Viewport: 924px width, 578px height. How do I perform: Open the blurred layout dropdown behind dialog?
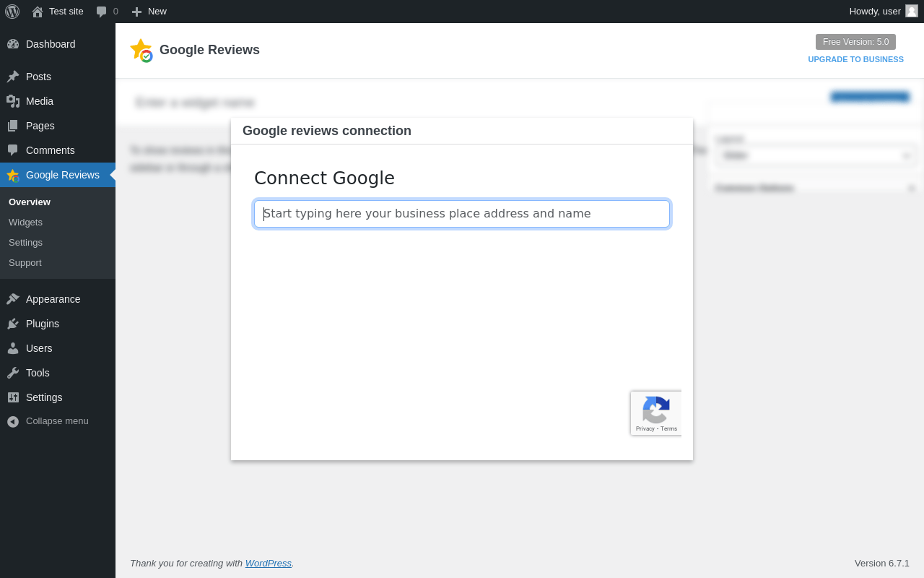pyautogui.click(x=816, y=155)
